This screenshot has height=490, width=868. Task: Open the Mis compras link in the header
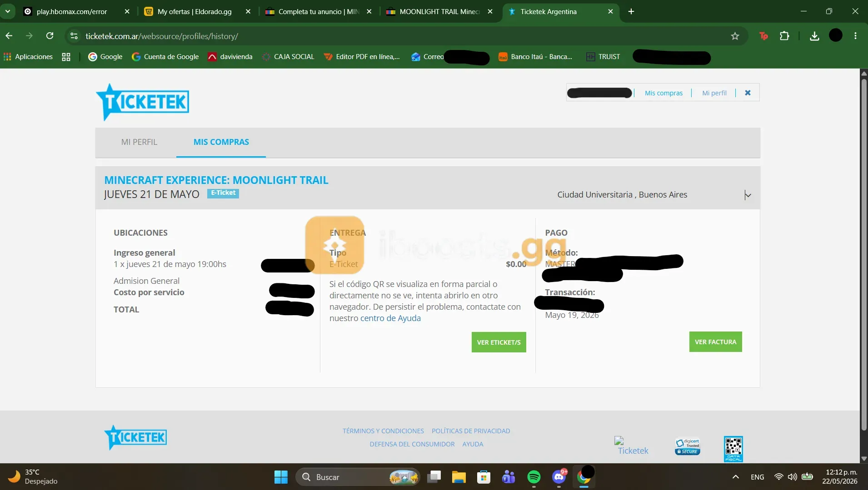tap(663, 93)
